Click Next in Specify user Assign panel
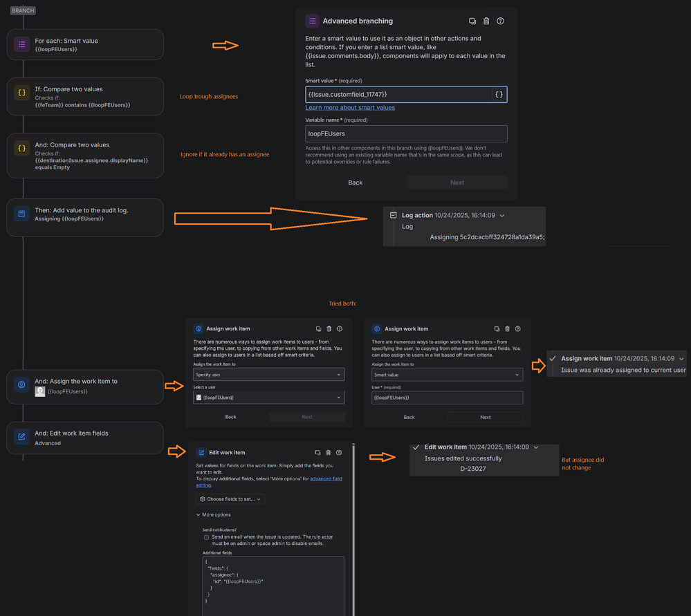691x616 pixels. [307, 417]
